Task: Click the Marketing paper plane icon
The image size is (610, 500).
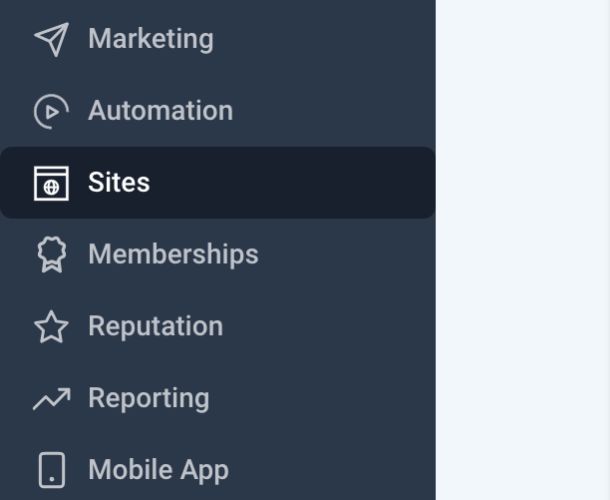Action: tap(51, 39)
